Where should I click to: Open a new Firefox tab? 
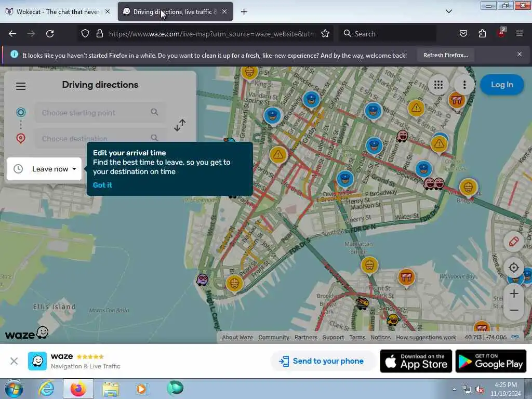click(x=244, y=12)
